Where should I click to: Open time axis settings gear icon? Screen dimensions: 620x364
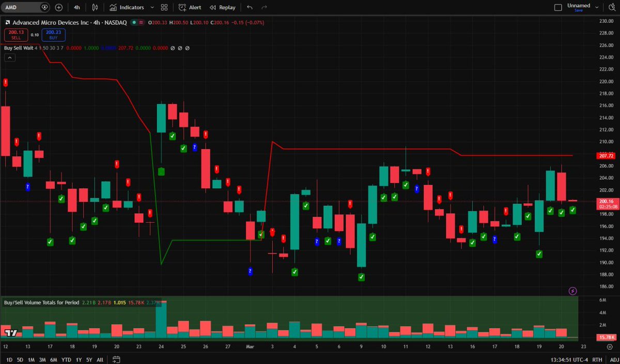click(x=609, y=347)
